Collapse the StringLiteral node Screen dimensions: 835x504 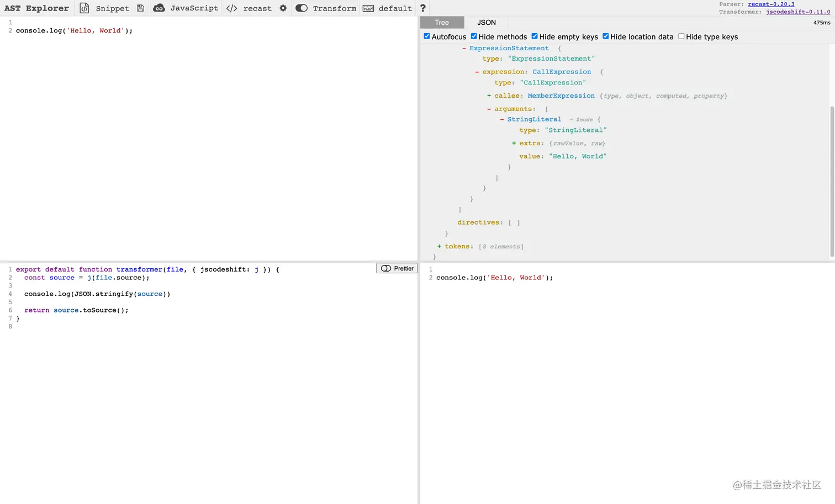(502, 120)
